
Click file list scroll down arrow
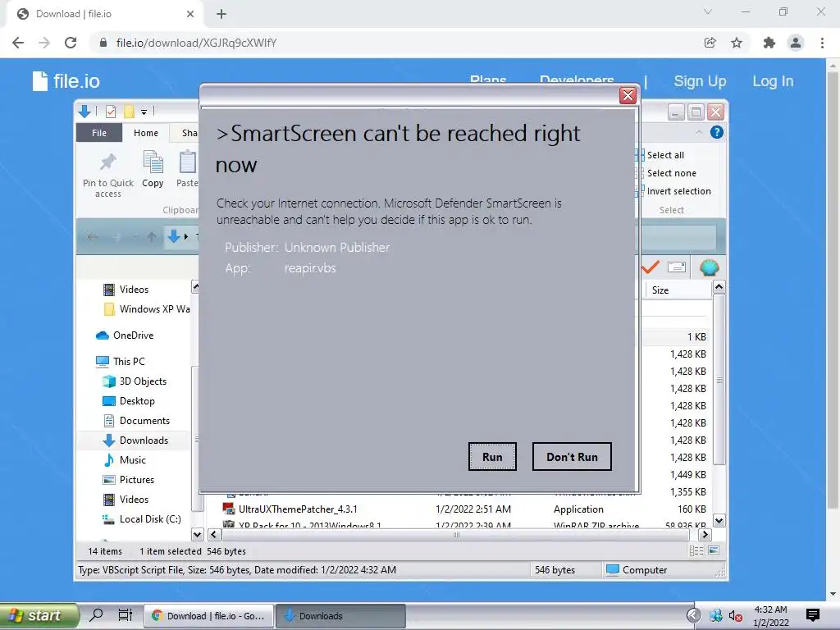[x=719, y=520]
